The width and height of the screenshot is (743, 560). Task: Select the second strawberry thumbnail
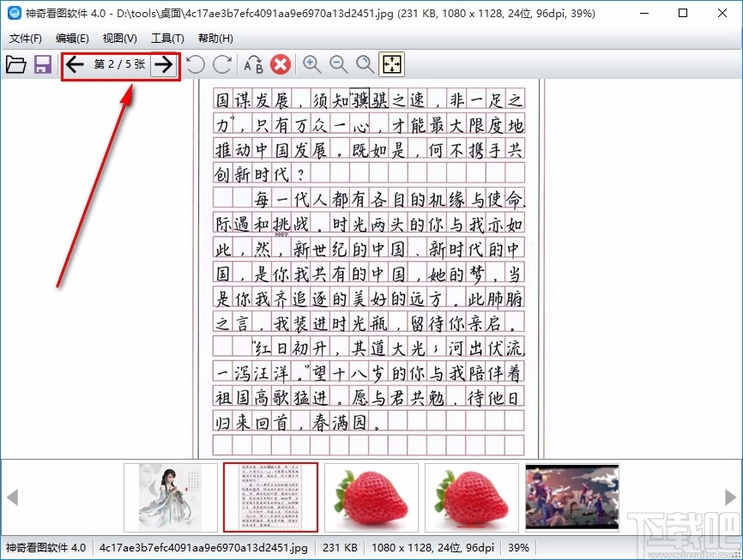(472, 497)
